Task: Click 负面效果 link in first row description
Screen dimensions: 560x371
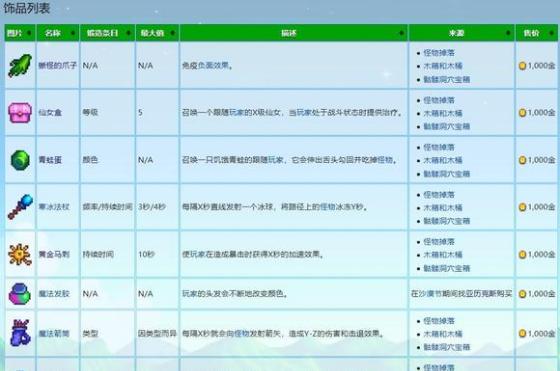Action: click(213, 65)
